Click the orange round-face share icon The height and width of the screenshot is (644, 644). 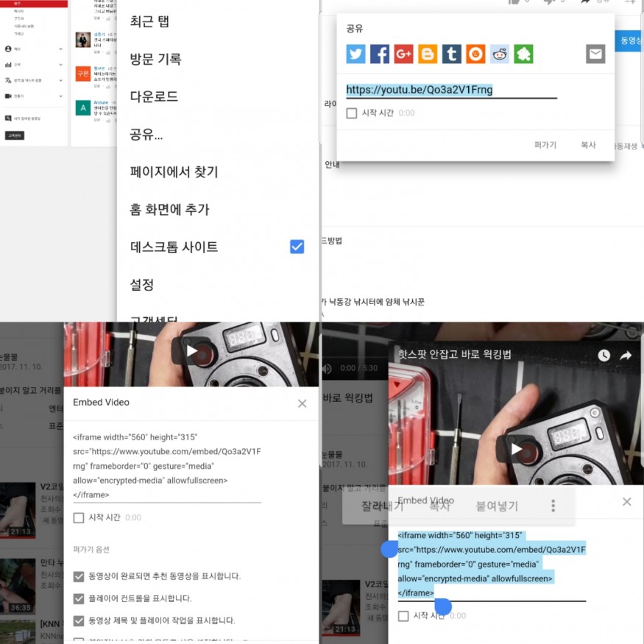(475, 54)
